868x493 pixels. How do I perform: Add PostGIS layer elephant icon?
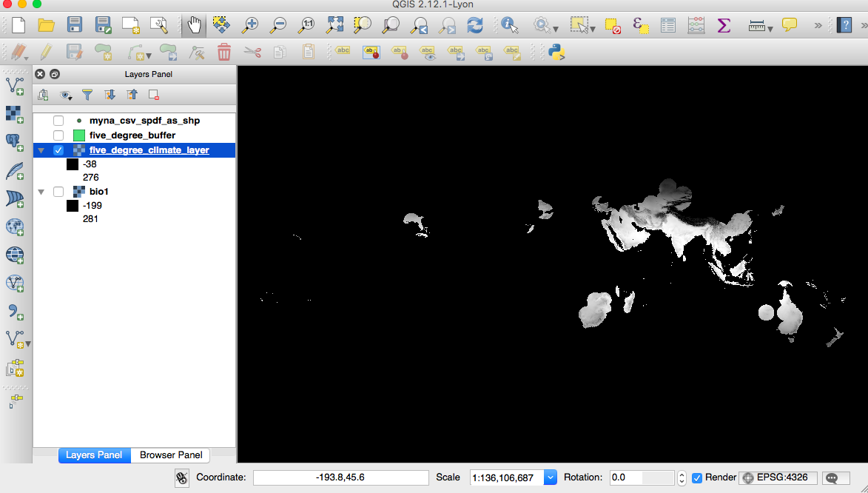click(x=15, y=142)
